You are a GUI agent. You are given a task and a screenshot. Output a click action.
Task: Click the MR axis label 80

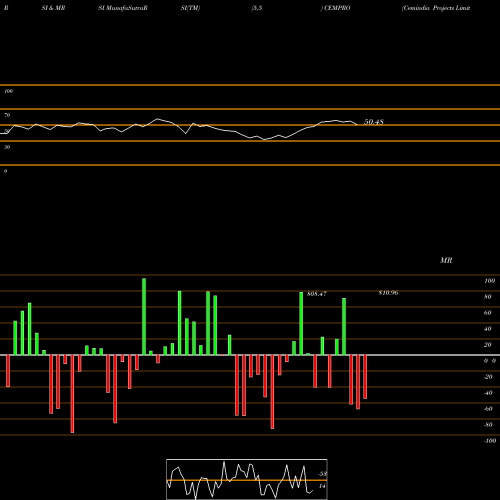pos(488,297)
